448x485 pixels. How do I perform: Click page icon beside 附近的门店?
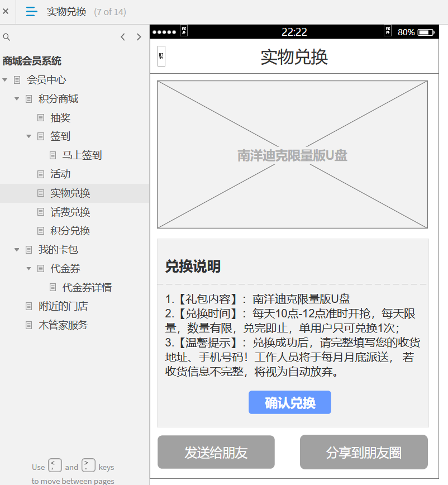(x=28, y=306)
